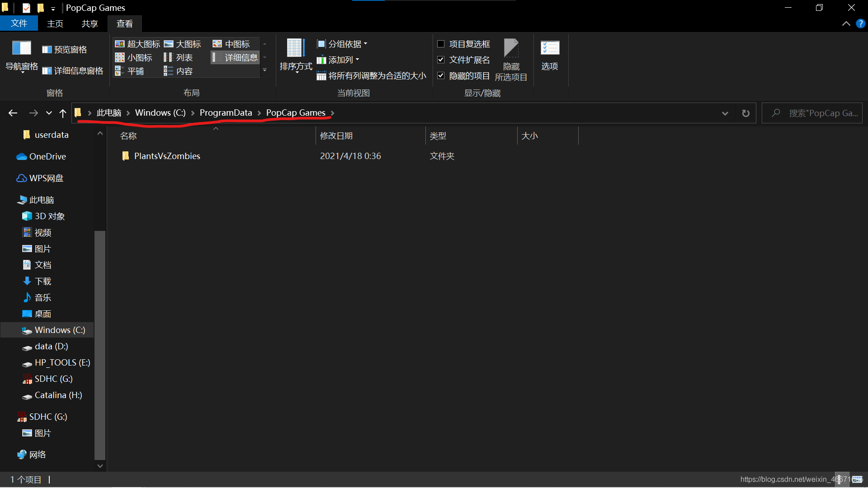Image resolution: width=868 pixels, height=488 pixels.
Task: Open 下载 (Downloads) in sidebar
Action: pos(37,281)
